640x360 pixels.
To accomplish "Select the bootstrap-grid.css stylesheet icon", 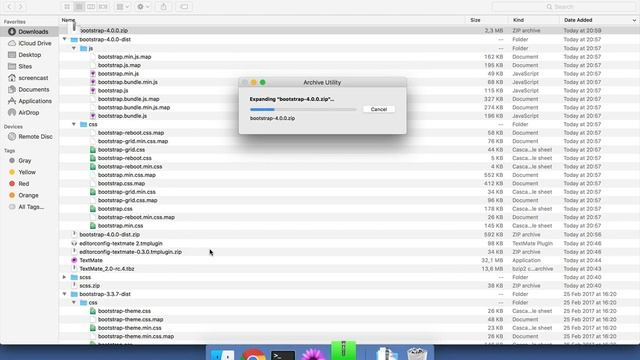I will click(x=93, y=150).
